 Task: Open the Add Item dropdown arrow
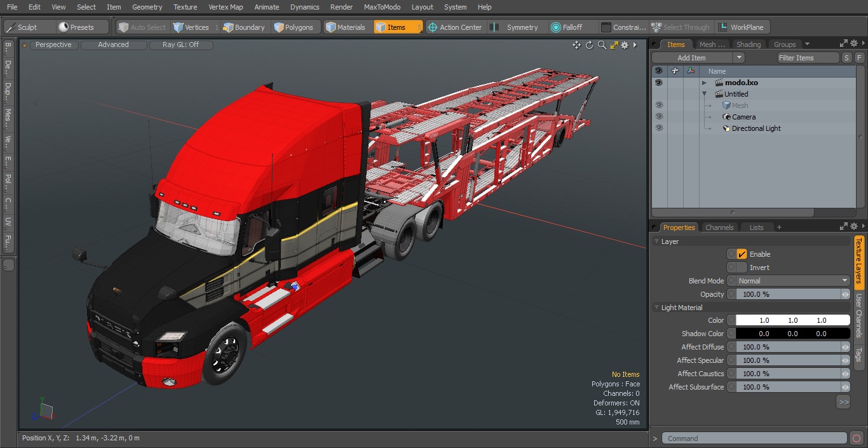pos(738,58)
